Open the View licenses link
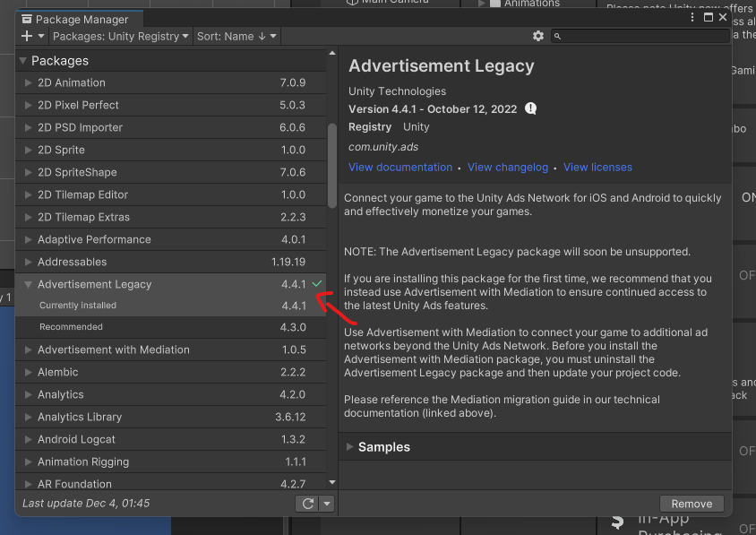 [x=597, y=168]
